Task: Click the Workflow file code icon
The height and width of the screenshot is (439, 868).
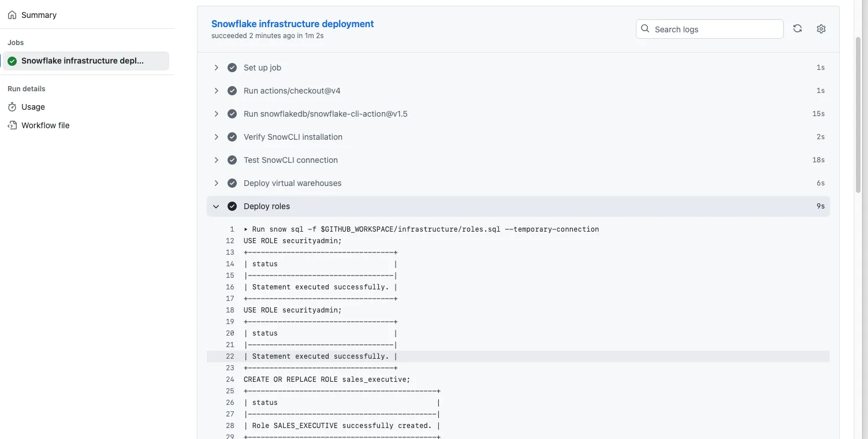Action: (x=12, y=125)
